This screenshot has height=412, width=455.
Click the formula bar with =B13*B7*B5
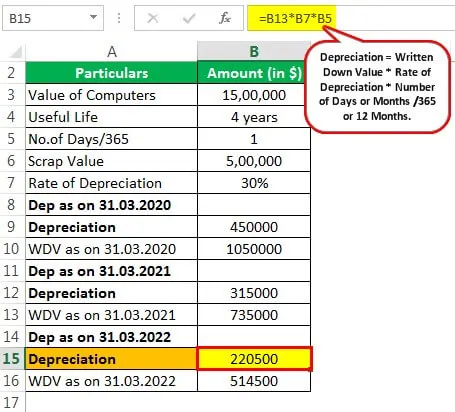coord(351,18)
